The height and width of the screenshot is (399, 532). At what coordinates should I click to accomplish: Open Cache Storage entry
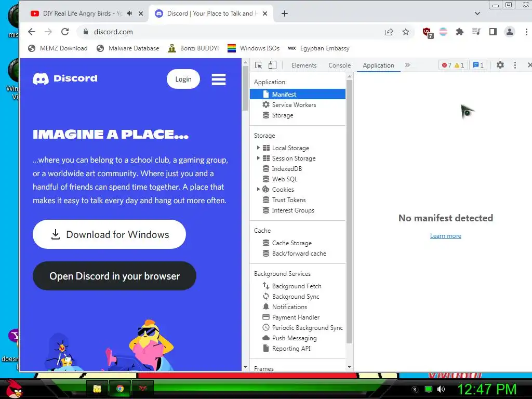tap(292, 243)
